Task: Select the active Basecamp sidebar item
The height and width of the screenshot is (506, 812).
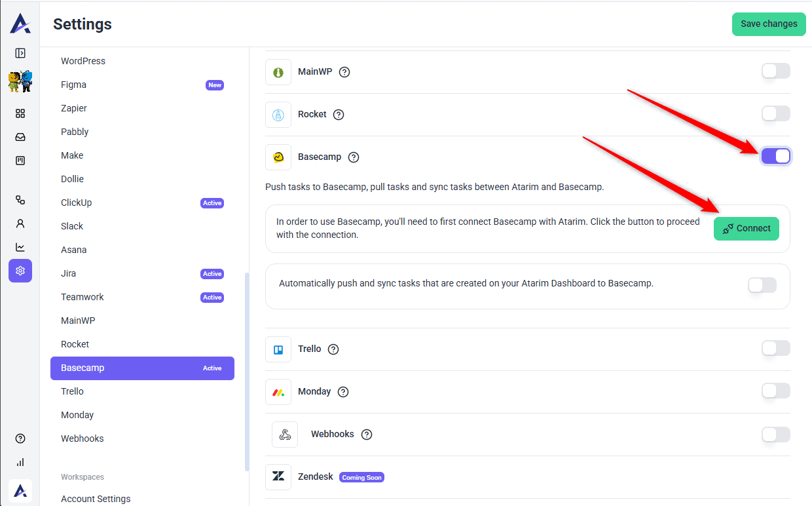Action: (x=142, y=368)
